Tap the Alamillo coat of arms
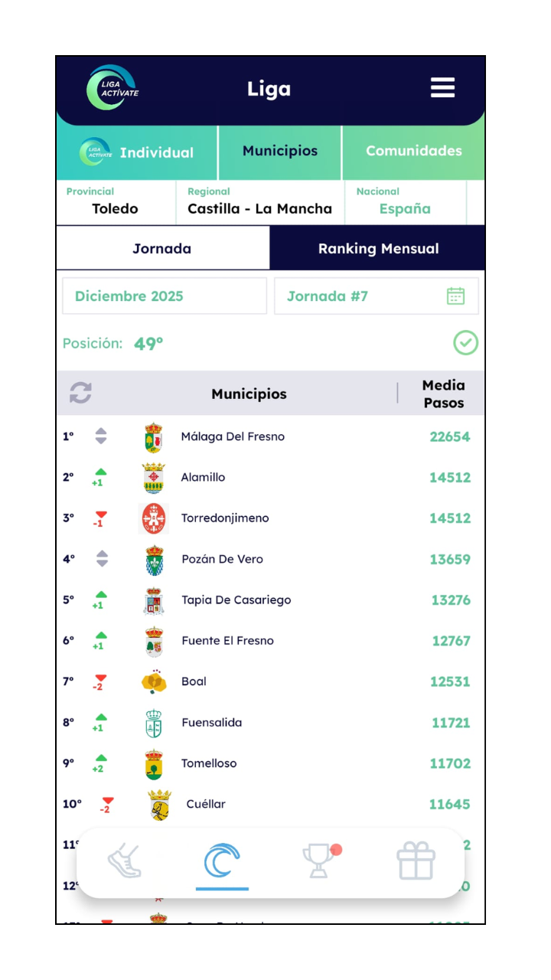The width and height of the screenshot is (551, 980). [x=154, y=478]
